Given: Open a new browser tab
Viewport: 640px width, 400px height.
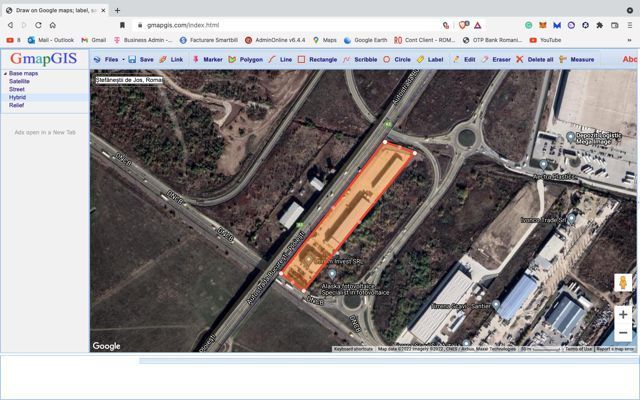Looking at the screenshot, I should pos(118,11).
